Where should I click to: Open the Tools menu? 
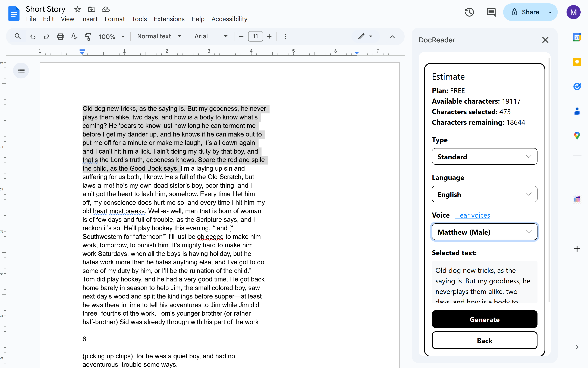coord(139,19)
